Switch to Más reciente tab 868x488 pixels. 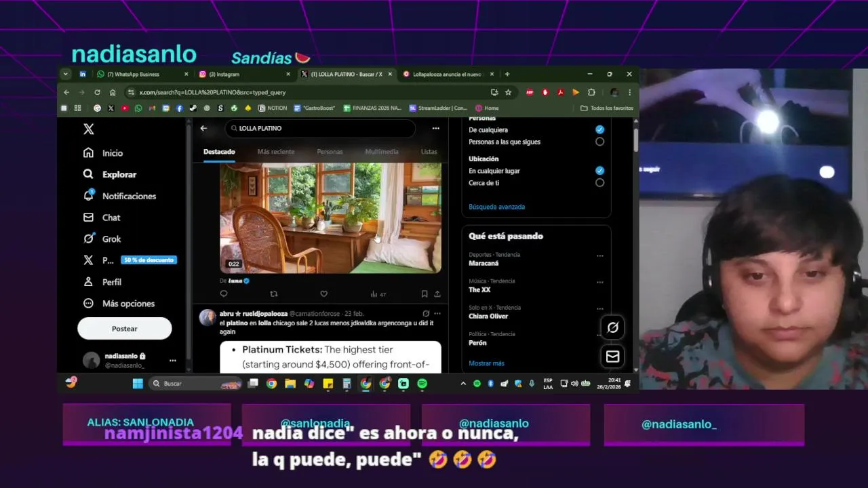pyautogui.click(x=276, y=152)
